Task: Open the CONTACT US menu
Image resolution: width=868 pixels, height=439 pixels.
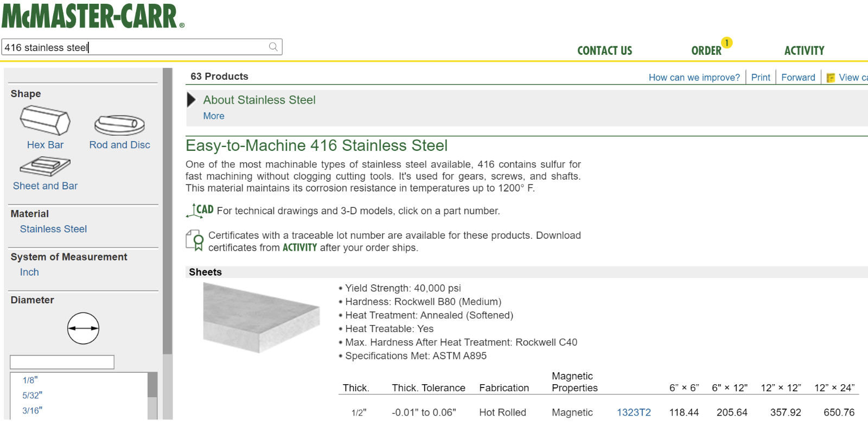Action: 605,50
